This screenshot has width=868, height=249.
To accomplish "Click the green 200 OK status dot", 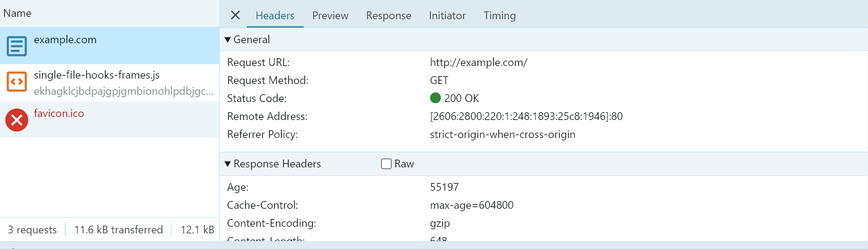I will point(435,98).
